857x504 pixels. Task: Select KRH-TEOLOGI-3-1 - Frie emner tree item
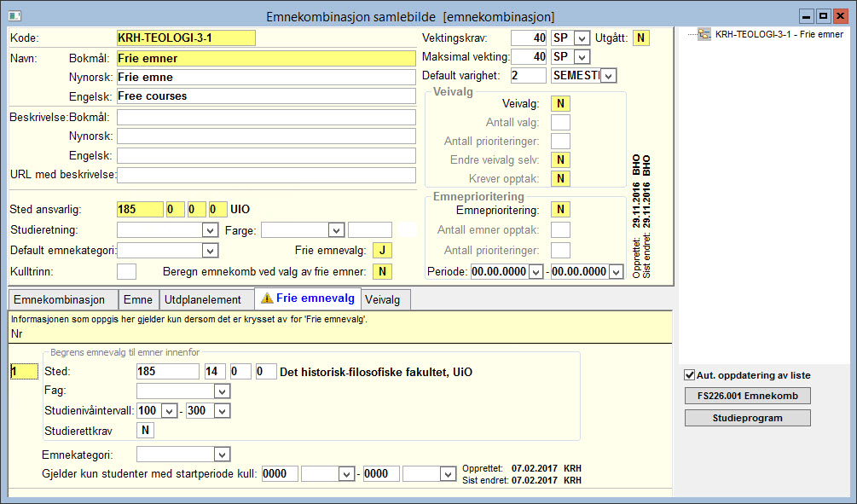point(779,34)
